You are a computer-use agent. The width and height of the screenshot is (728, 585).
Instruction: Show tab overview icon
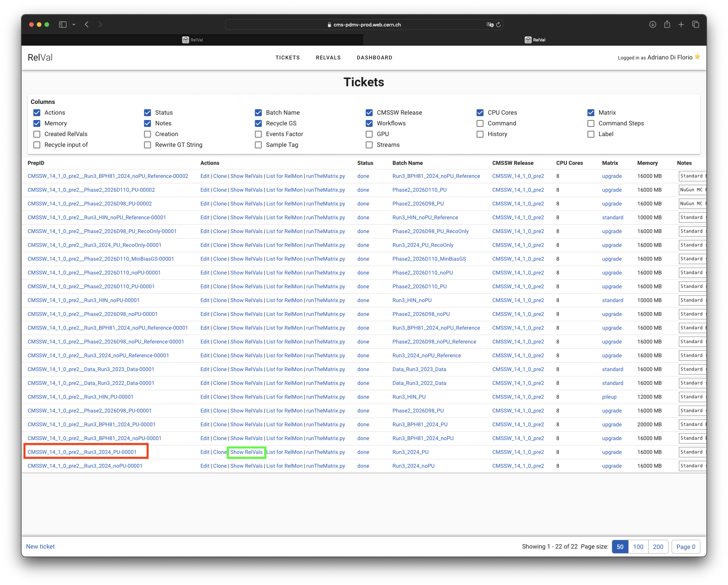(x=695, y=25)
